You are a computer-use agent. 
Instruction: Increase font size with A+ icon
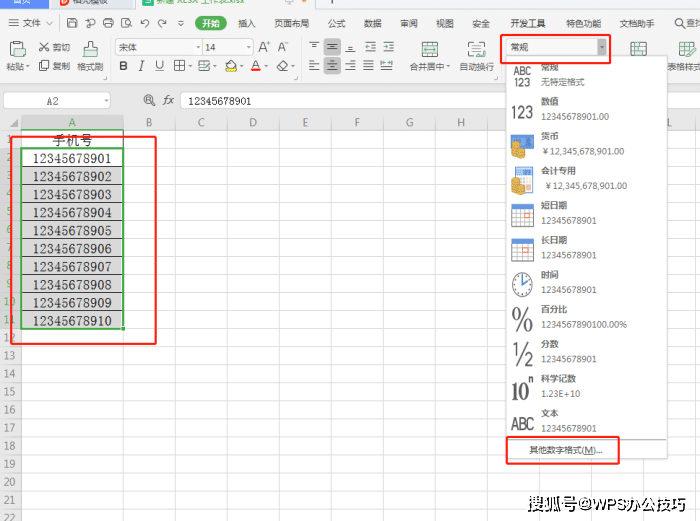click(x=264, y=47)
